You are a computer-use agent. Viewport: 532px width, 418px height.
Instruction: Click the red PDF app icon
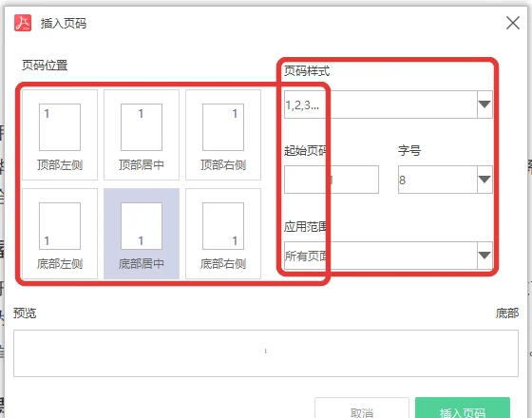23,23
